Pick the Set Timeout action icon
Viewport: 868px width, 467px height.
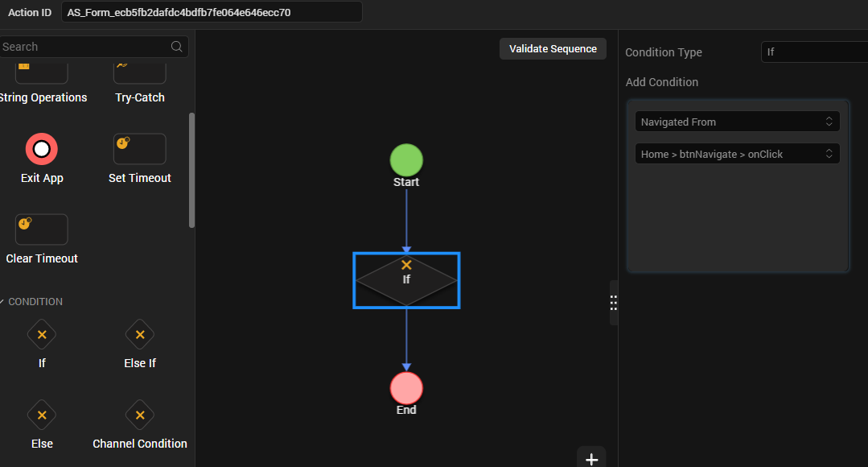pos(139,149)
